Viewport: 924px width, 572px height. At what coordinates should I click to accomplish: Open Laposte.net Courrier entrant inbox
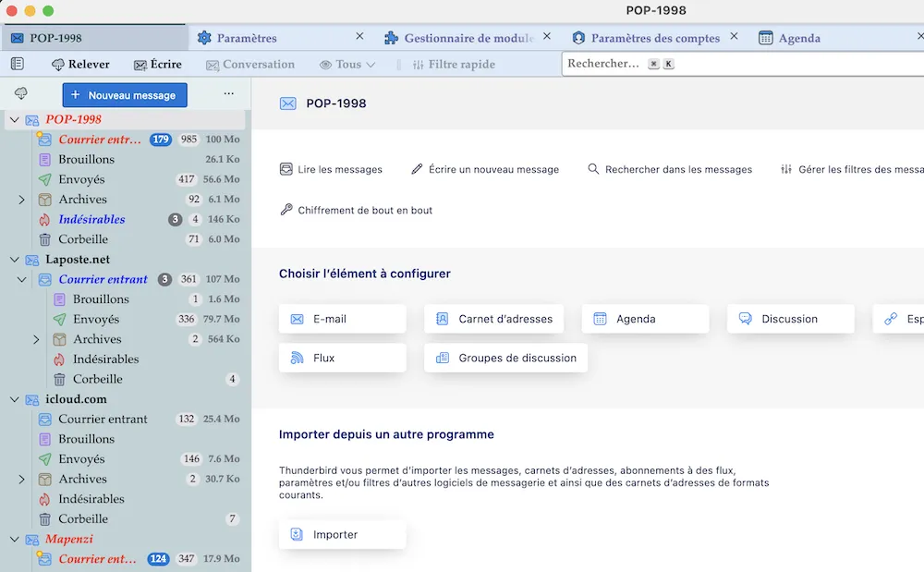125,279
